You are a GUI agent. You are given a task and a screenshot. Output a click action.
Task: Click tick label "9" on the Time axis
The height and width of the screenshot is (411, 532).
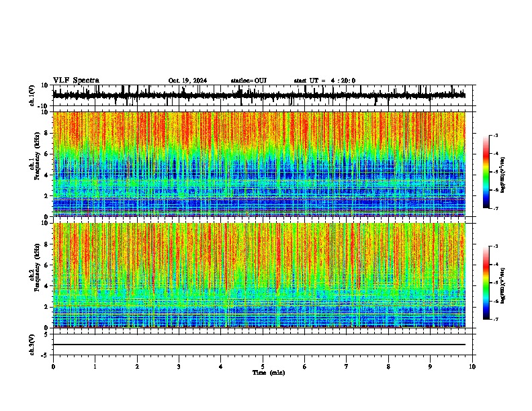pos(430,367)
